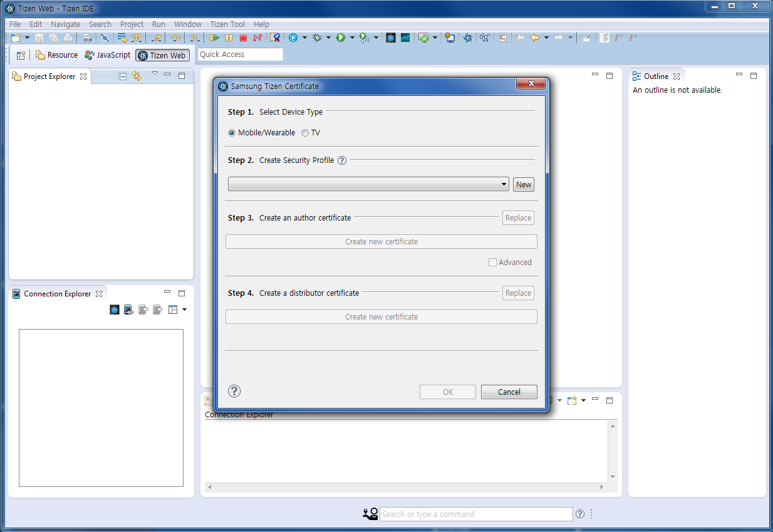Screen dimensions: 773x532
Task: Expand the Connection Explorer view dropdown arrow
Action: coord(184,310)
